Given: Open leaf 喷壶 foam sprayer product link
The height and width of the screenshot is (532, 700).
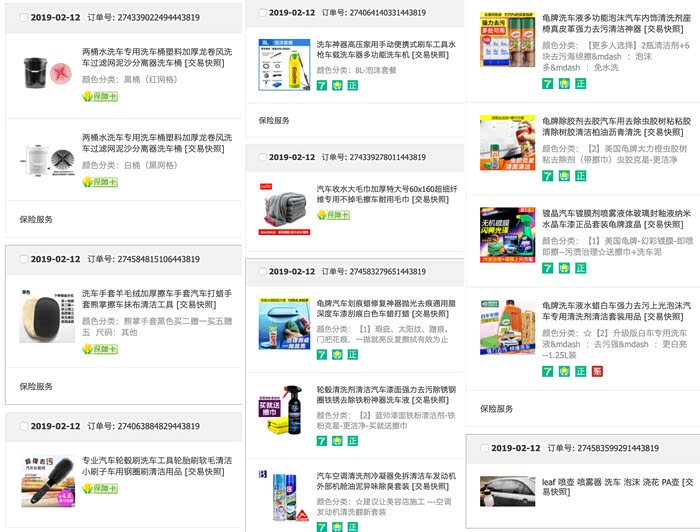Looking at the screenshot, I should click(x=617, y=487).
